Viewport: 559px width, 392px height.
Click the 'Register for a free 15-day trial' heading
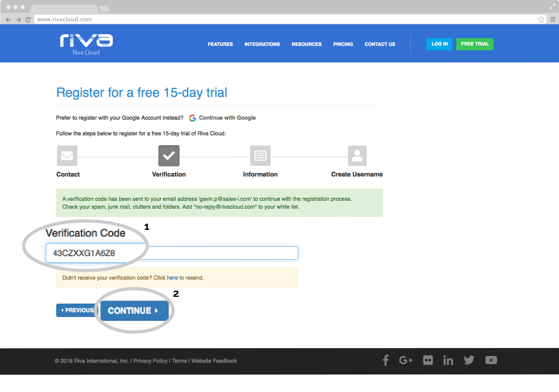(x=142, y=93)
